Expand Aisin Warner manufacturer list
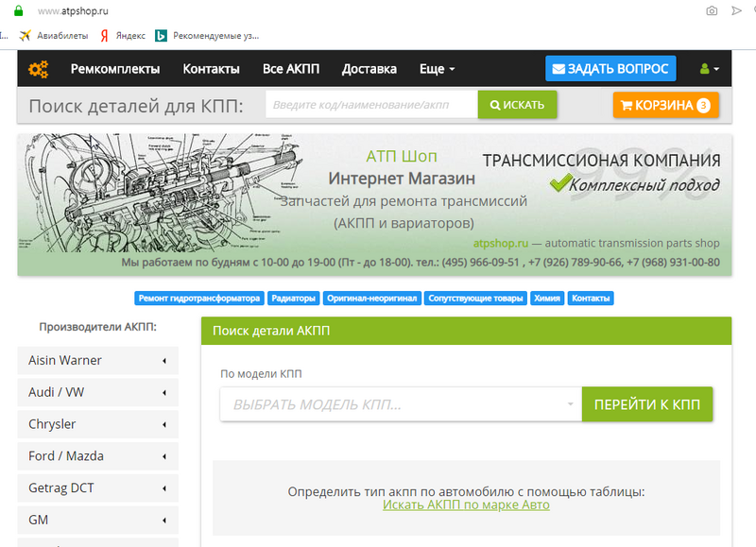The image size is (756, 547). click(x=98, y=361)
